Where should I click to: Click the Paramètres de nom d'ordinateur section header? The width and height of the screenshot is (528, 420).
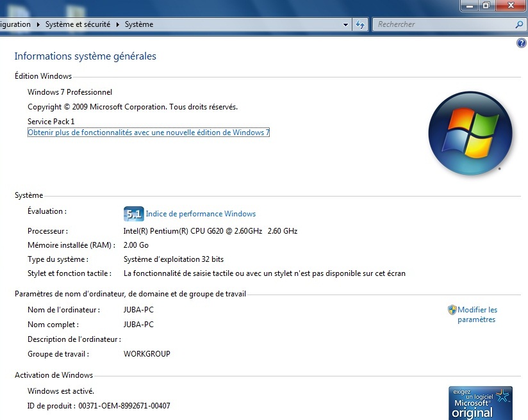tap(130, 294)
